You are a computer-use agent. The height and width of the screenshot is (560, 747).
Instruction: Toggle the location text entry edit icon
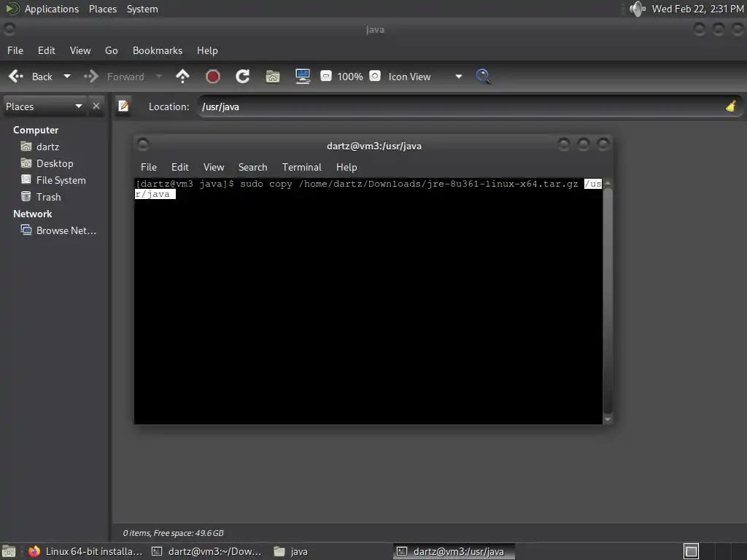[x=123, y=106]
